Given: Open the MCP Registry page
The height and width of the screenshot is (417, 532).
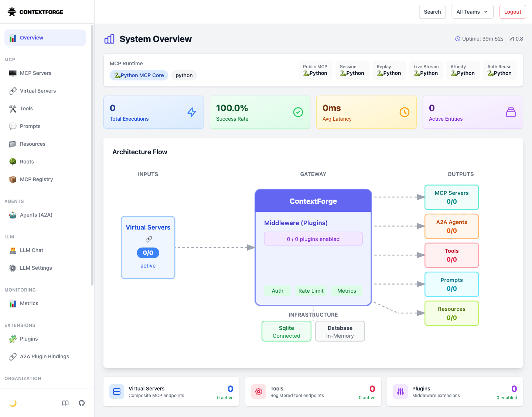Looking at the screenshot, I should (45, 179).
